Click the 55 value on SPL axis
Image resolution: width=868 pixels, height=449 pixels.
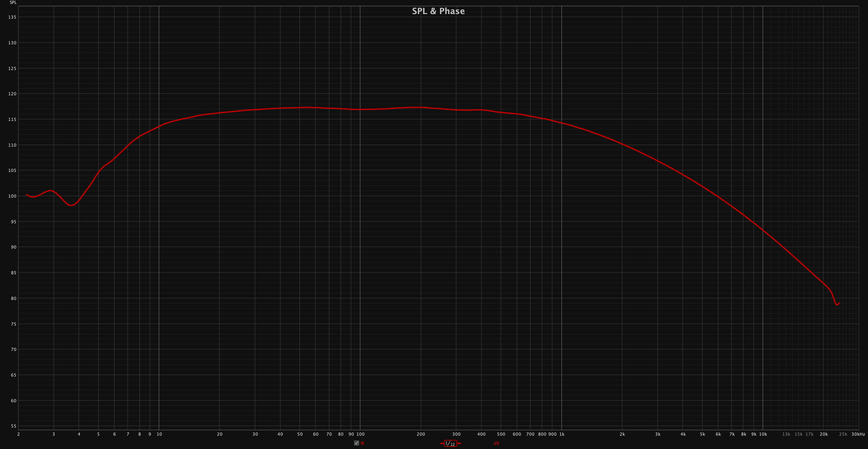13,426
